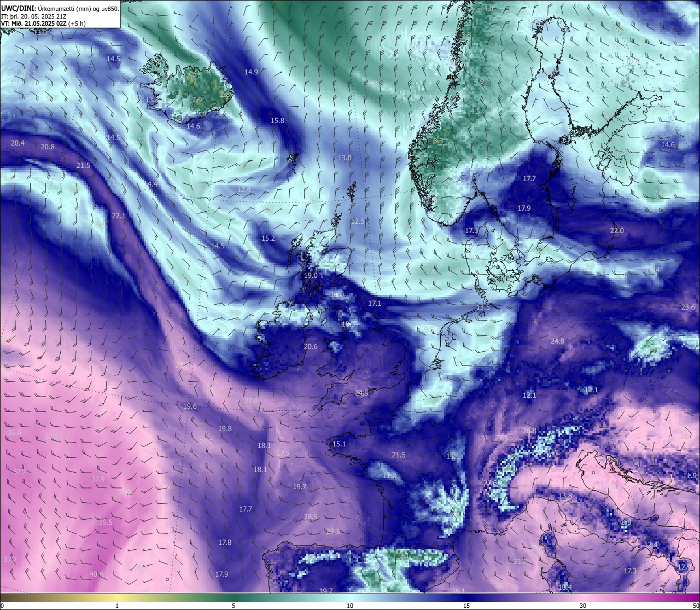The height and width of the screenshot is (610, 700).
Task: Click the 22.1 value label on map
Action: [119, 216]
